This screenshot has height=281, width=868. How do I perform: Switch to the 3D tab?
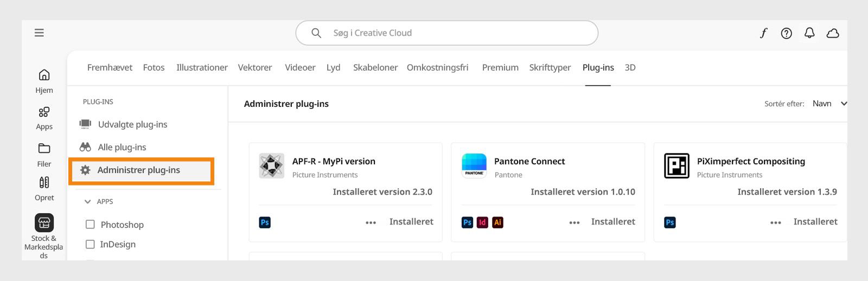630,67
